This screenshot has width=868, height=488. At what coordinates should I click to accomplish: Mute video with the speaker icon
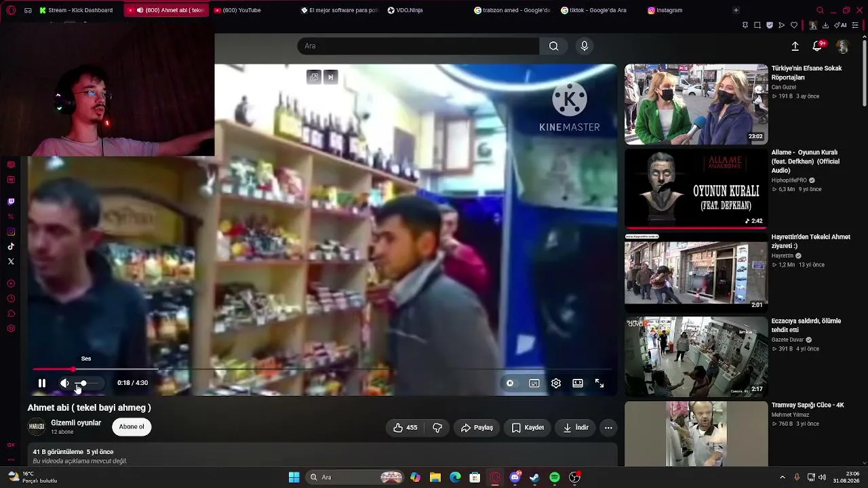[64, 383]
